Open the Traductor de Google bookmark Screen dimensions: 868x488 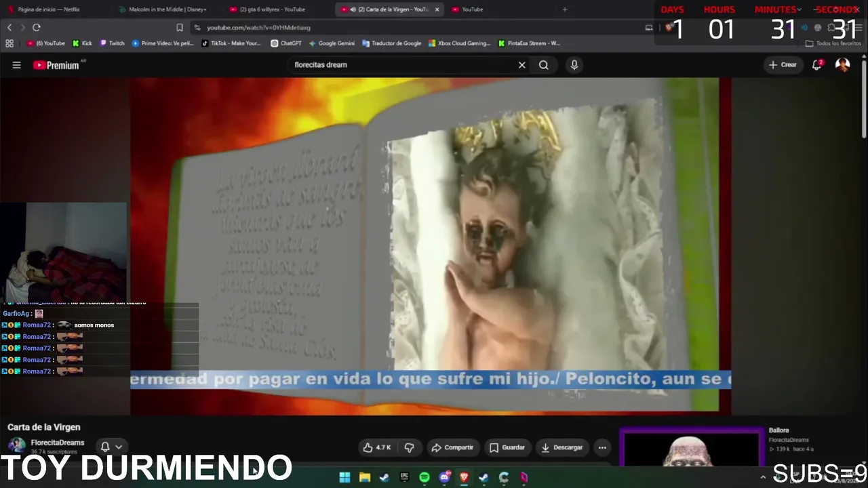click(x=392, y=43)
